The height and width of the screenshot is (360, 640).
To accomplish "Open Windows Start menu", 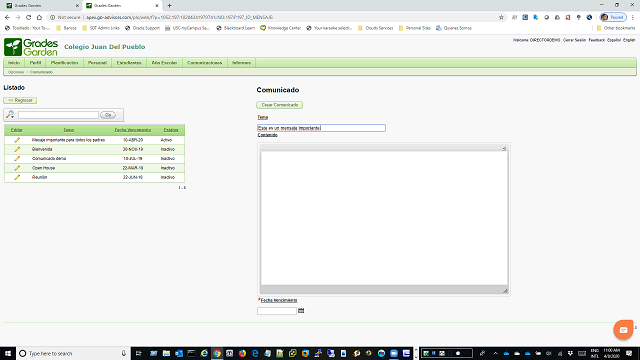I will tap(8, 353).
